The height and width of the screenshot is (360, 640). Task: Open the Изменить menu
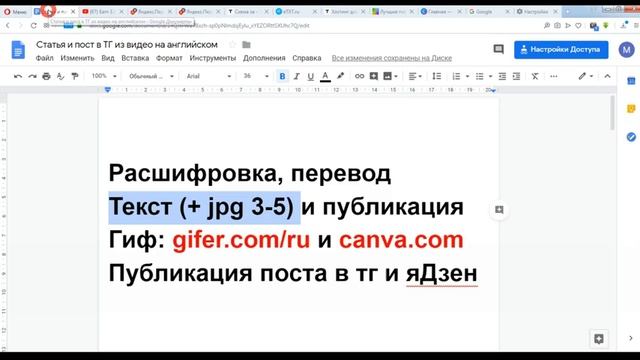coord(77,58)
